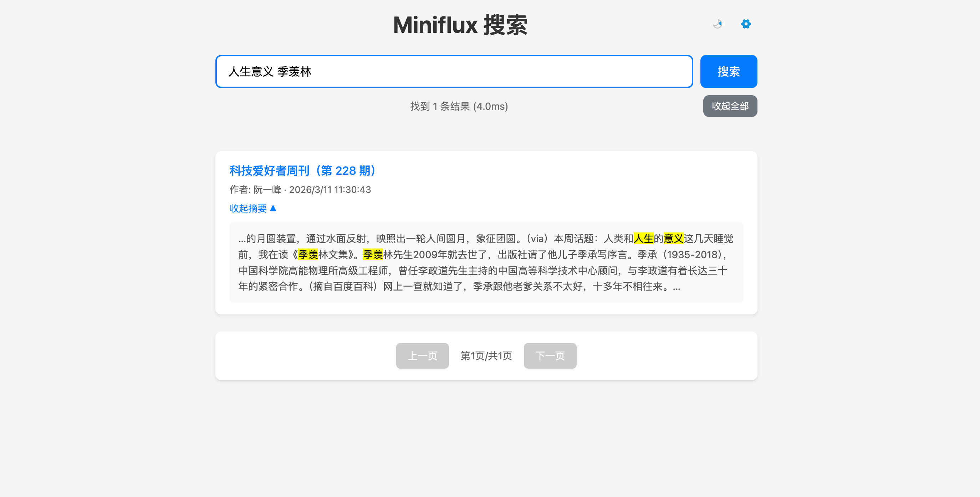
Task: Click the Miniflux 搜索 page title
Action: (x=460, y=25)
